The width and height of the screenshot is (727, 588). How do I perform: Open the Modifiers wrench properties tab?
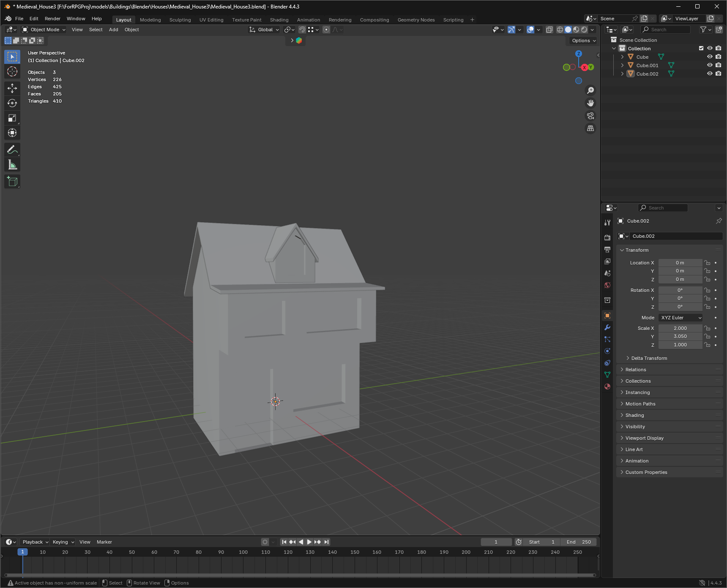tap(607, 327)
